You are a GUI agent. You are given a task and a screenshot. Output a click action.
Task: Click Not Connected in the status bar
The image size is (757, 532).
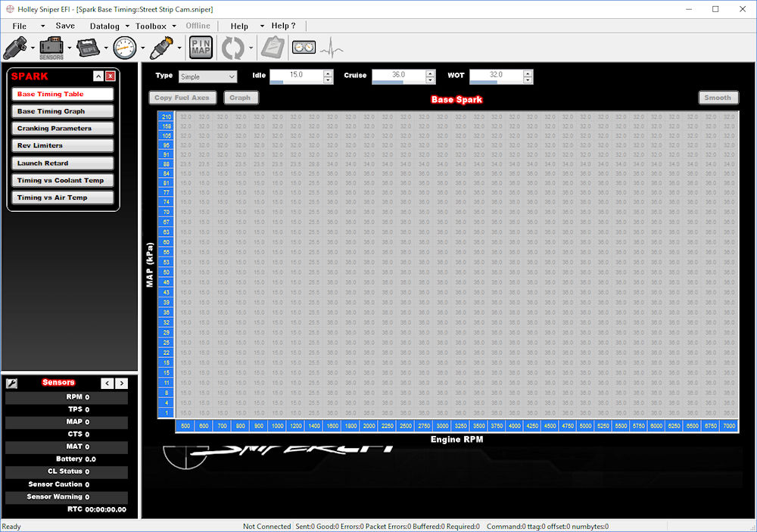tap(267, 527)
